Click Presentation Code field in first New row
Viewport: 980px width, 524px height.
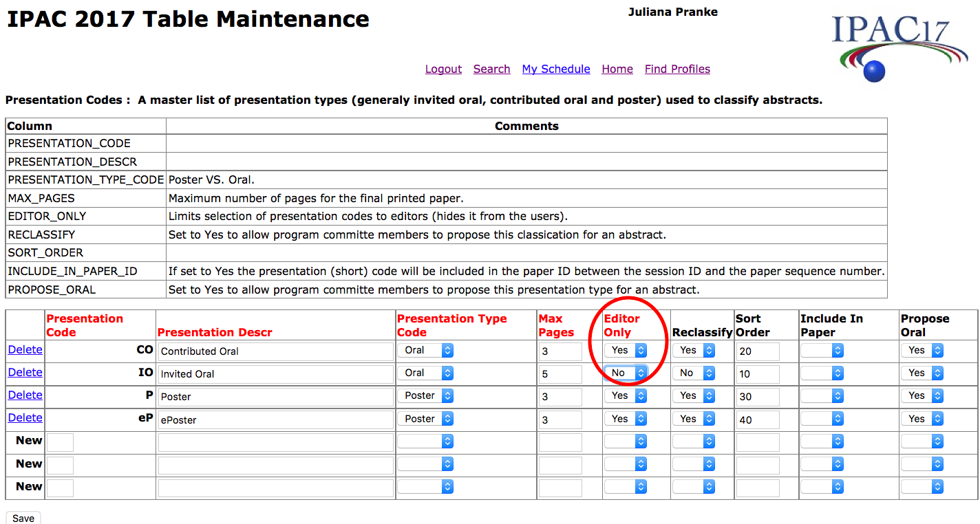tap(60, 442)
